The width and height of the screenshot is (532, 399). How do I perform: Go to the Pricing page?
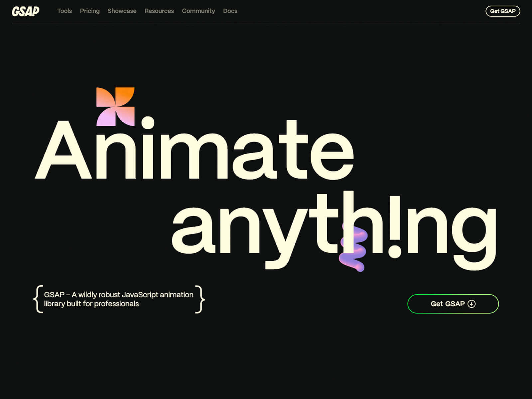click(x=89, y=11)
